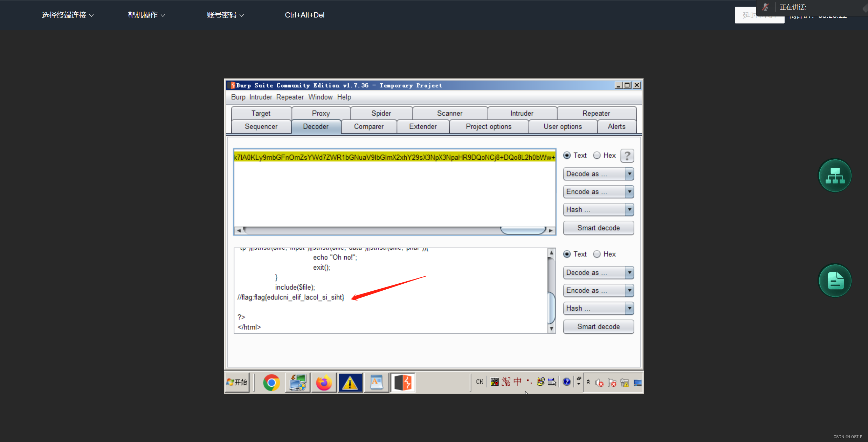Open the yellow warning triangle taskbar app

pos(350,382)
